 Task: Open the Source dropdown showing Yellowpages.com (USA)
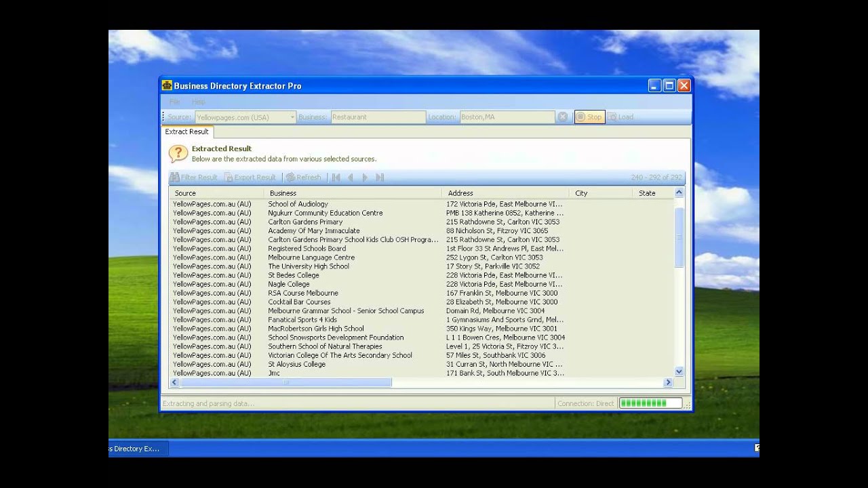coord(245,117)
